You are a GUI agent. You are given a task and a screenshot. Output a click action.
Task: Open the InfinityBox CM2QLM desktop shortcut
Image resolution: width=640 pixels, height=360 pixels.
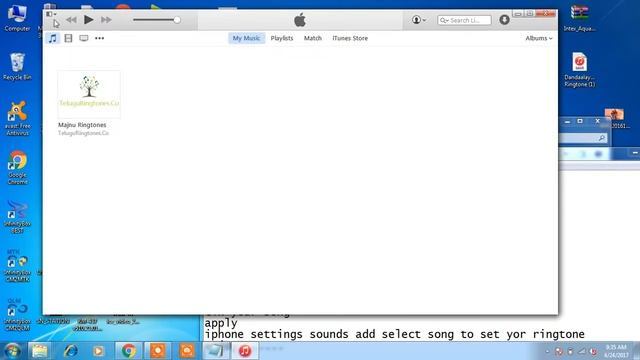pos(17,315)
